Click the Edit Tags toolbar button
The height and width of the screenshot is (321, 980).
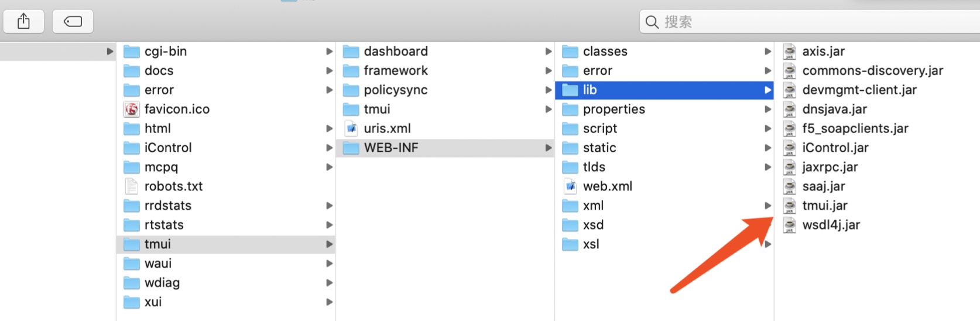tap(73, 22)
